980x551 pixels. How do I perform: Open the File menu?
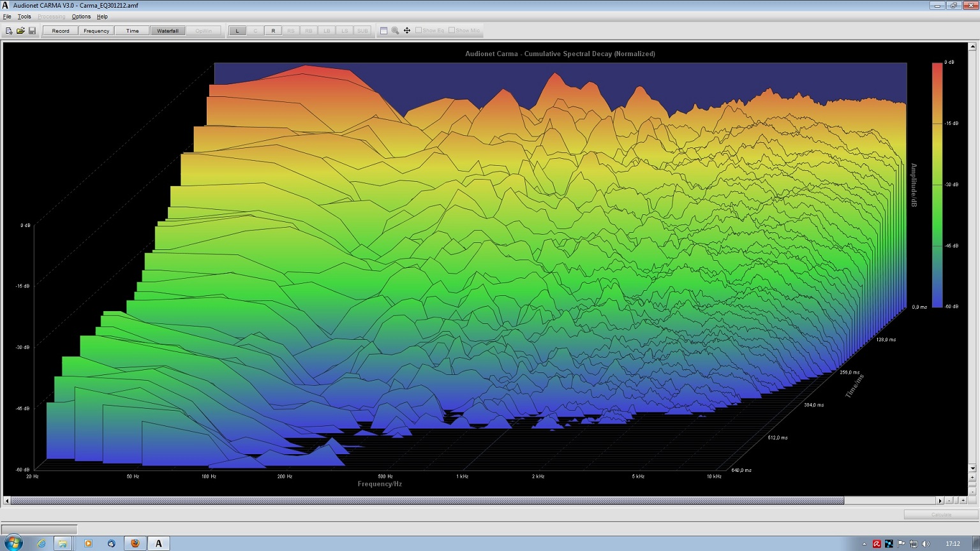pos(7,17)
